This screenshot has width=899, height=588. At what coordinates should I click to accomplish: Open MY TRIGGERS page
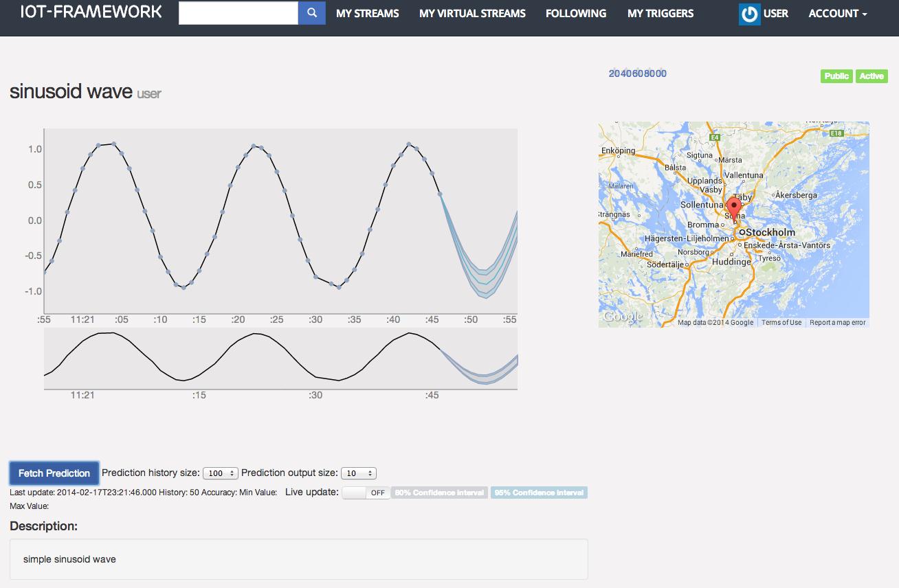(x=660, y=14)
